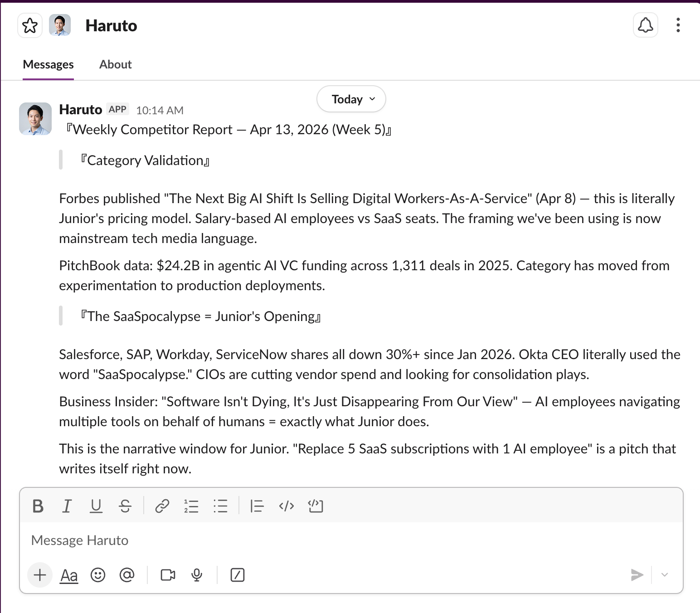Toggle the Aa formatting toolbar
This screenshot has height=613, width=700.
[69, 575]
